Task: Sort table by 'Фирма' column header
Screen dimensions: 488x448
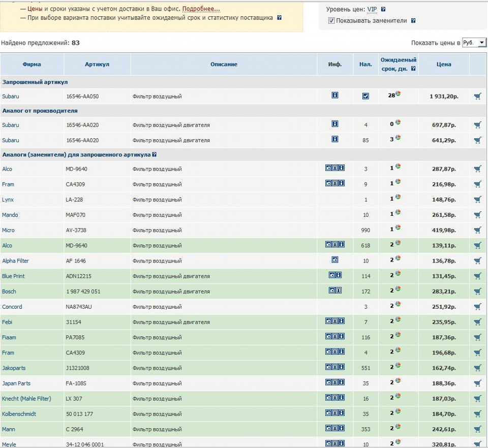Action: (32, 65)
